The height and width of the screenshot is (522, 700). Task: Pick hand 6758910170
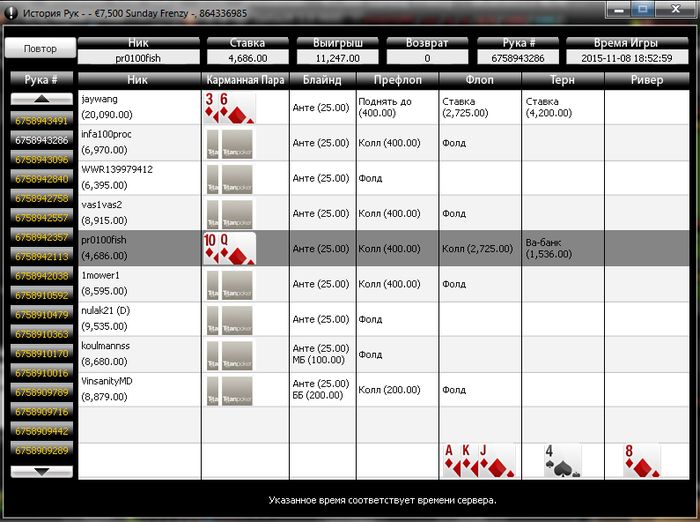[42, 354]
